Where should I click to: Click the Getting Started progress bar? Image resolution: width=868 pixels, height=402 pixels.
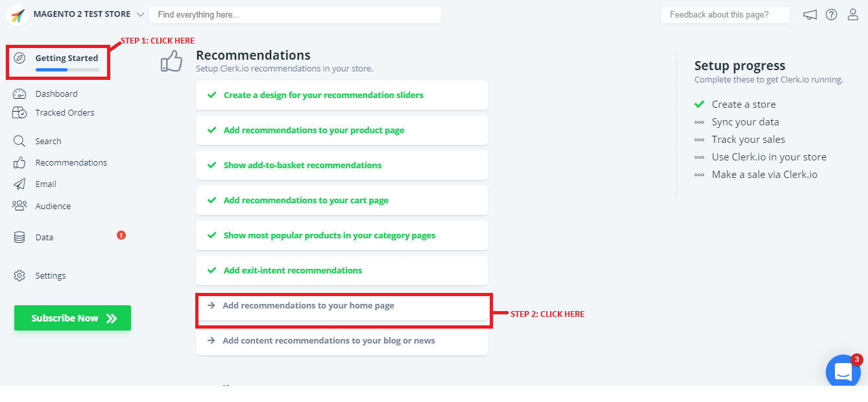click(67, 69)
